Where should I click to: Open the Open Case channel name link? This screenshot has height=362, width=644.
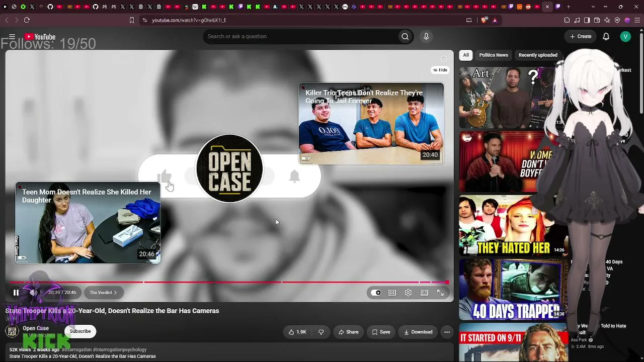[36, 328]
